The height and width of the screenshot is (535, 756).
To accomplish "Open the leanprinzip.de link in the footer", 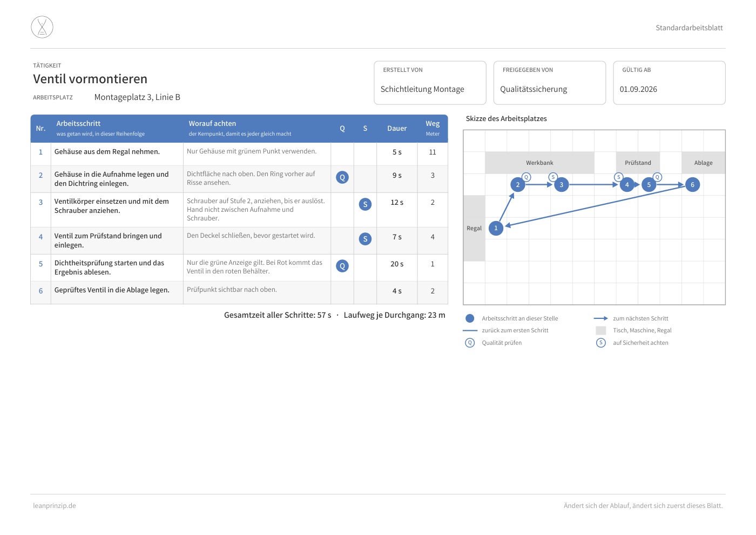I will pos(55,506).
